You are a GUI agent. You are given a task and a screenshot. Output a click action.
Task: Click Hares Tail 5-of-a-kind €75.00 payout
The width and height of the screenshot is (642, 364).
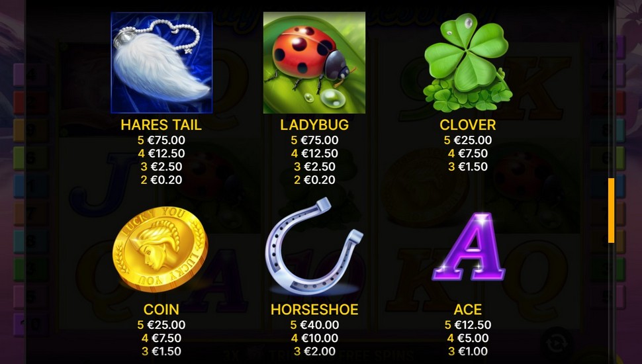click(x=161, y=140)
